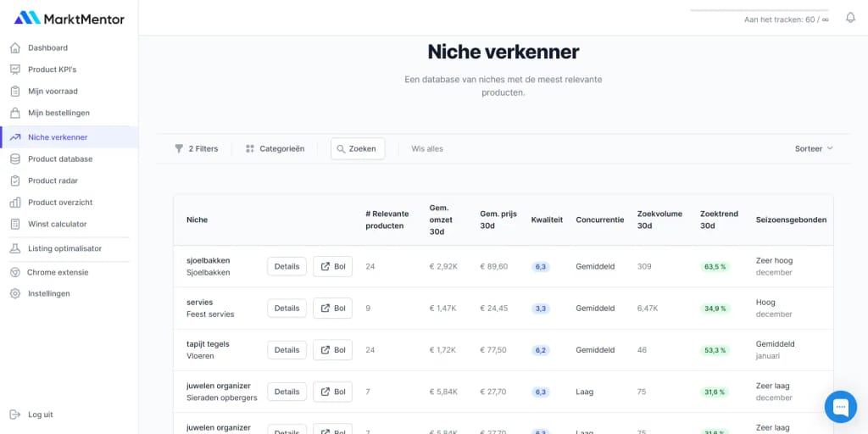
Task: Open first juwelen organizer row on Bol
Action: 332,392
